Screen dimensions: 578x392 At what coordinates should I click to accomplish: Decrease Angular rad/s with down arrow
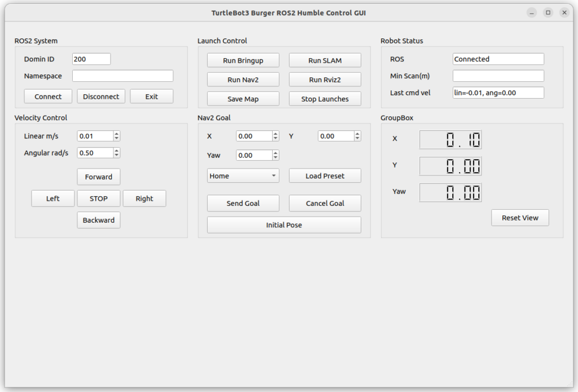coord(116,156)
